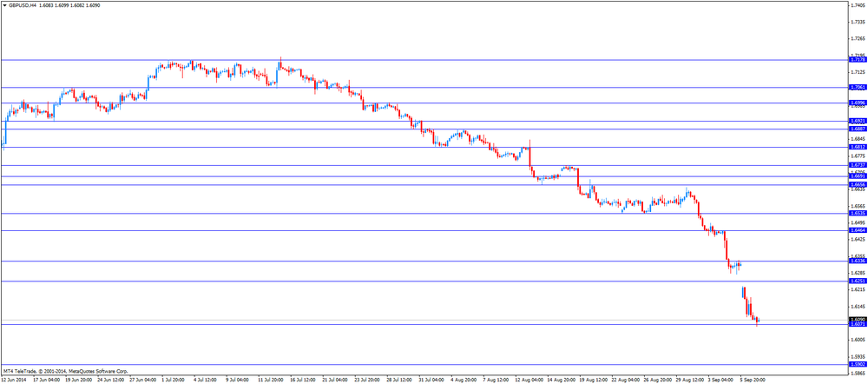Click the 12 Jun 2014 date label

pyautogui.click(x=13, y=381)
